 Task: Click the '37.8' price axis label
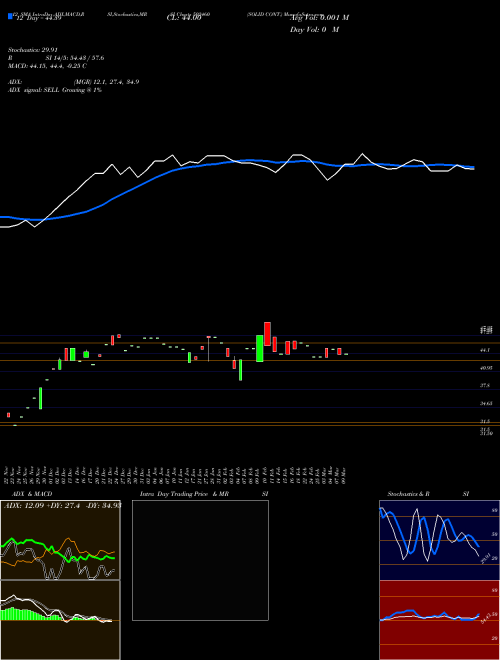click(x=485, y=386)
